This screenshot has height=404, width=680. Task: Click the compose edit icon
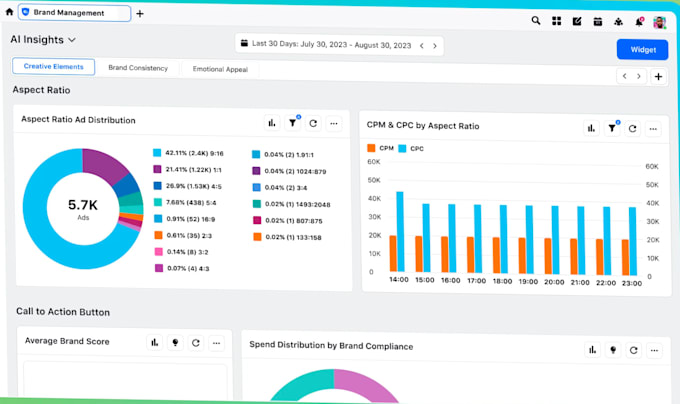[x=577, y=21]
